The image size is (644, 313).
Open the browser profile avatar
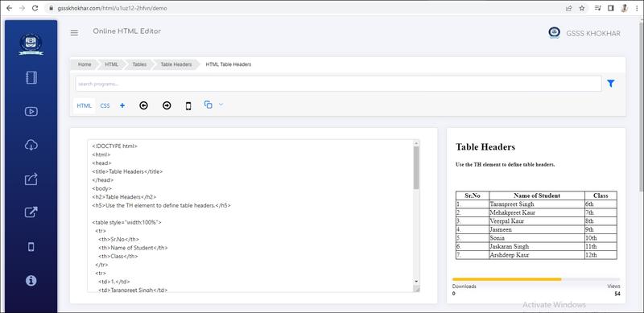(624, 8)
